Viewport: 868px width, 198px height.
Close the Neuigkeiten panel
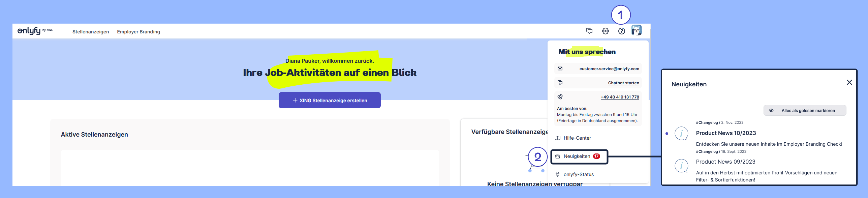pyautogui.click(x=849, y=82)
